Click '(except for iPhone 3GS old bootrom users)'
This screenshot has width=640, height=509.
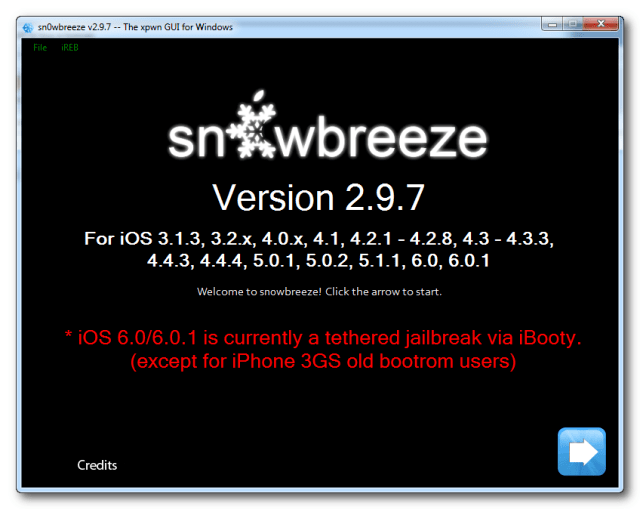pyautogui.click(x=323, y=361)
